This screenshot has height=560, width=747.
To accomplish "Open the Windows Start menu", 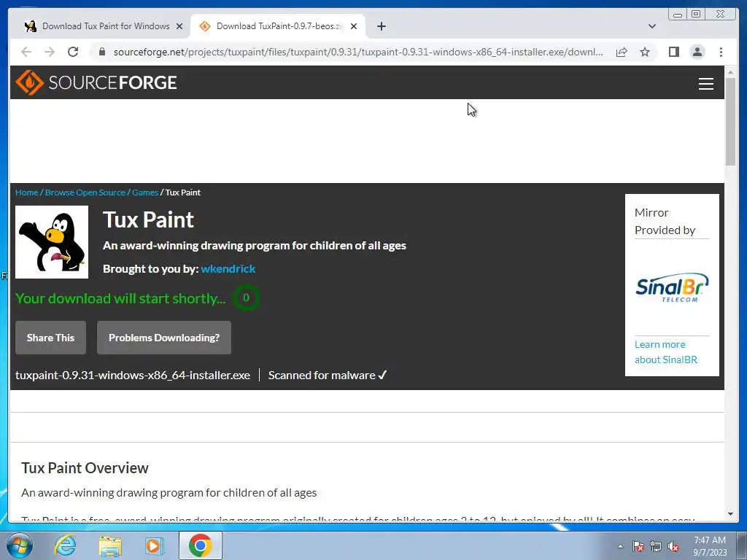I will [x=19, y=545].
